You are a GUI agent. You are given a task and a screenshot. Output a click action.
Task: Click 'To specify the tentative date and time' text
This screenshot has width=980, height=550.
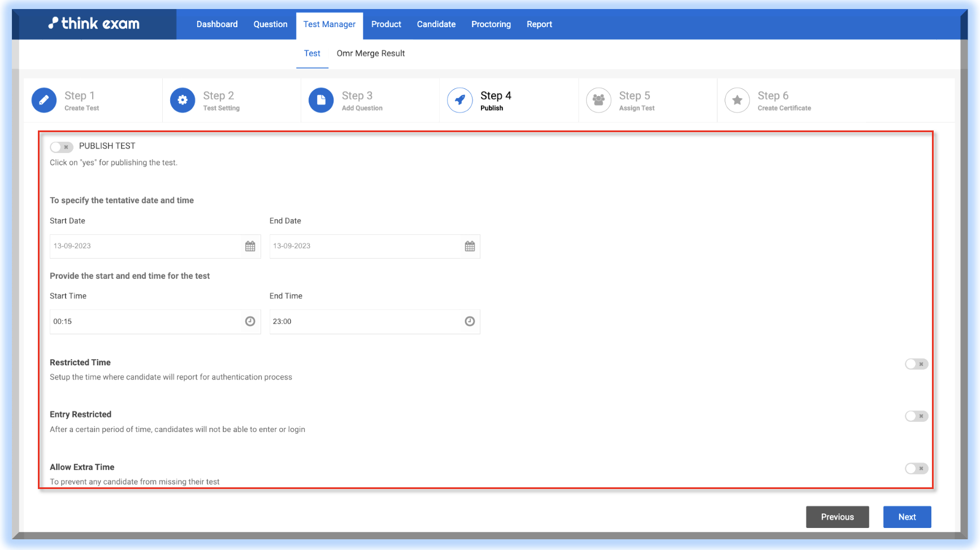tap(122, 200)
